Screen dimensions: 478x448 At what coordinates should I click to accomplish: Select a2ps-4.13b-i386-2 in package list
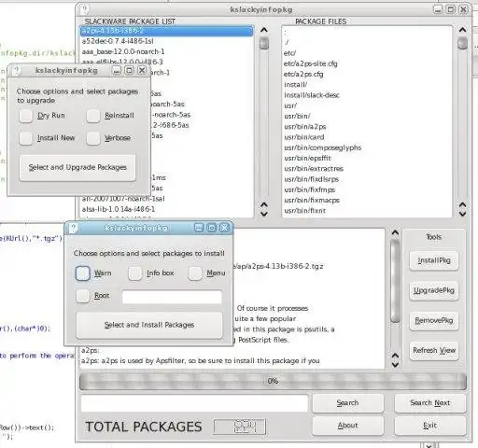click(x=167, y=31)
